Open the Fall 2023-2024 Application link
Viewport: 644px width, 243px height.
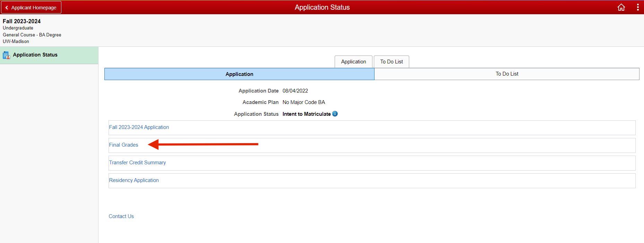pyautogui.click(x=139, y=127)
